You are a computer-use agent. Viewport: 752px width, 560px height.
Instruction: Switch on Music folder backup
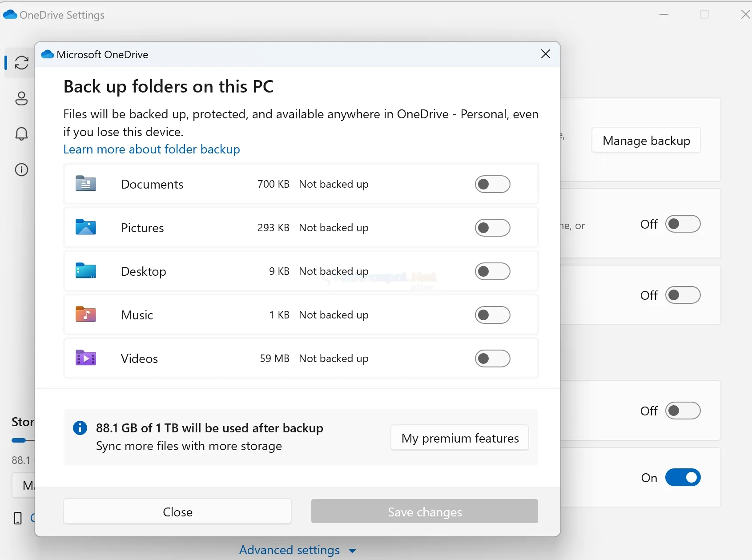pyautogui.click(x=493, y=315)
